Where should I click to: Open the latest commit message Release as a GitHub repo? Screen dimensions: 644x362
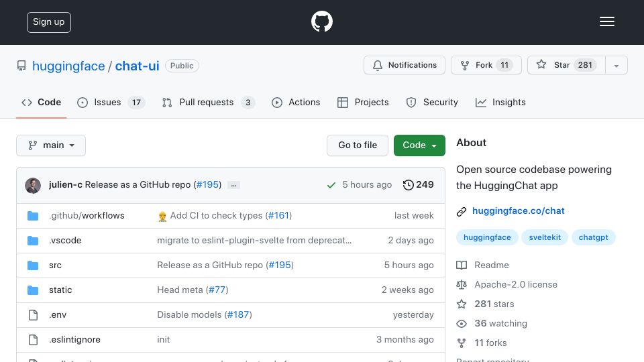(138, 185)
